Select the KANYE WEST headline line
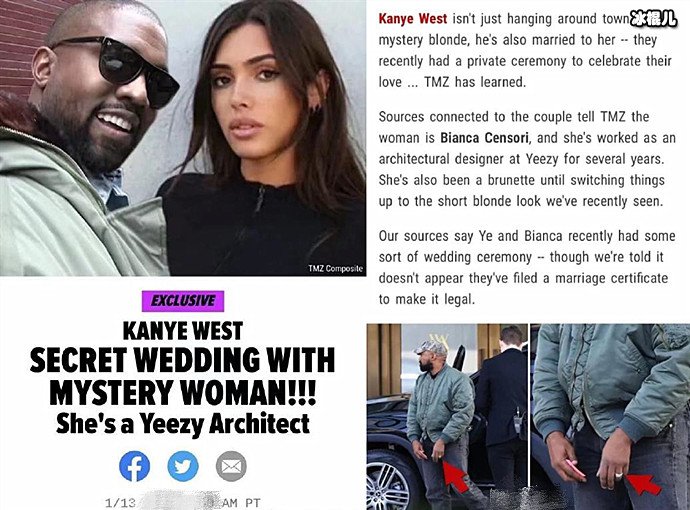 coord(183,331)
